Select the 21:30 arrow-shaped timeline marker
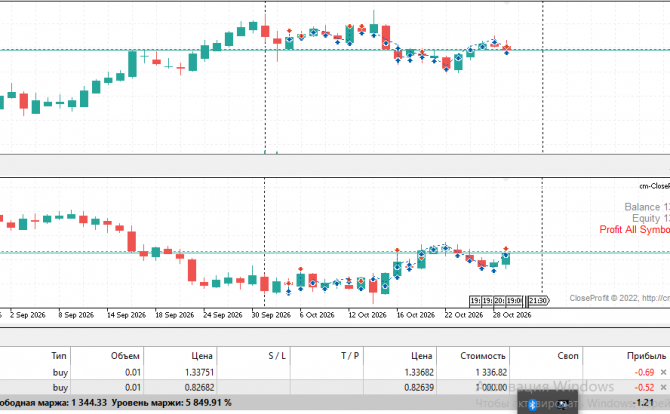This screenshot has height=414, width=670. pos(538,301)
